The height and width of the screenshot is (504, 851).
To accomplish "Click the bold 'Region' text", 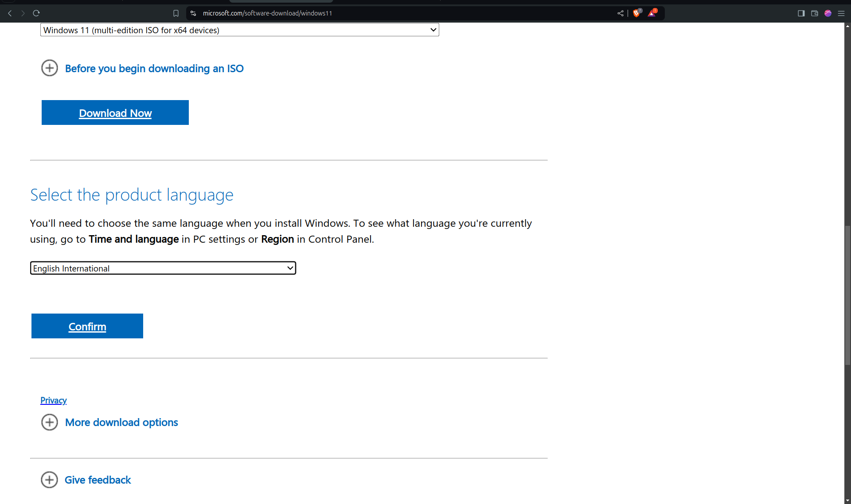I will (x=277, y=239).
